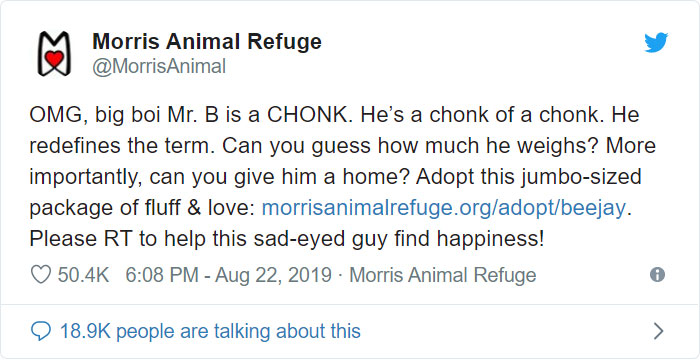Open Twitter via the blue bird icon
Screen dimensions: 700x360
click(656, 42)
